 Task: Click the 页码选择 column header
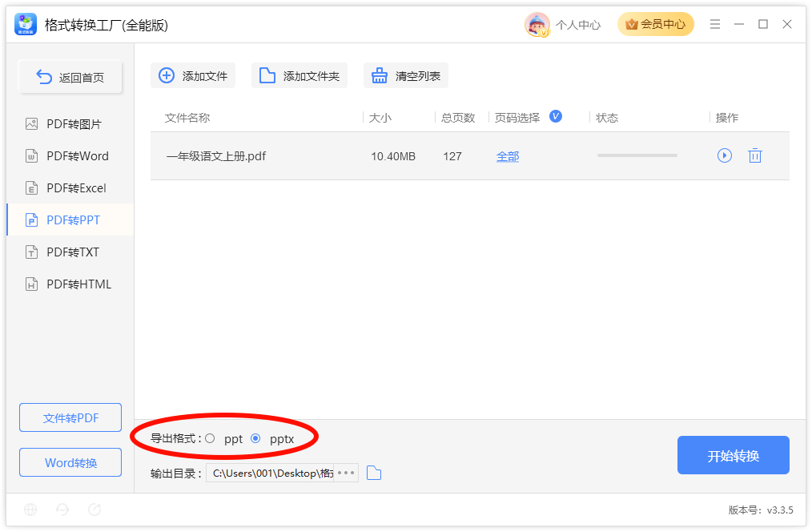[517, 118]
